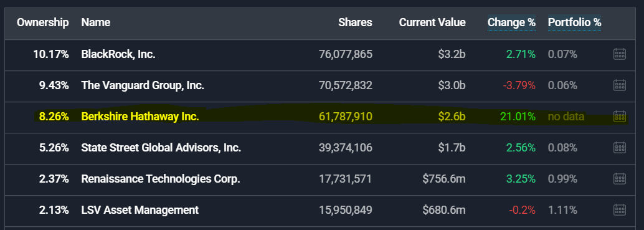Click ownership value 8.26%

click(54, 117)
